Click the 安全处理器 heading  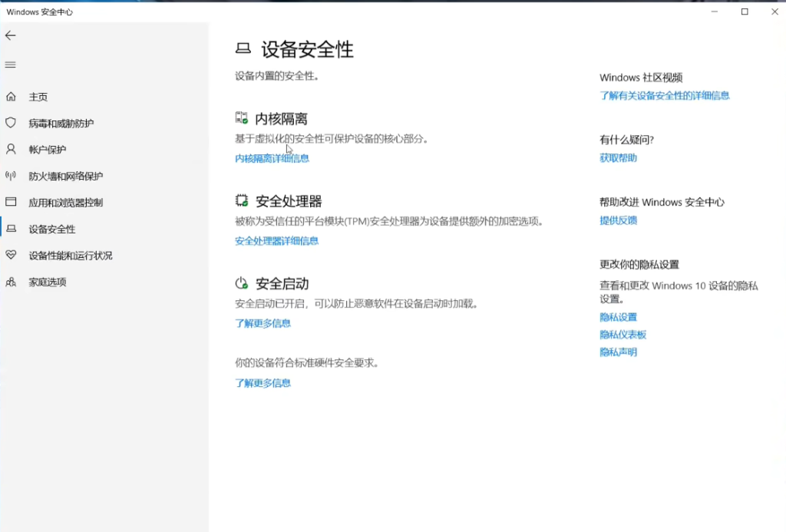pyautogui.click(x=289, y=201)
